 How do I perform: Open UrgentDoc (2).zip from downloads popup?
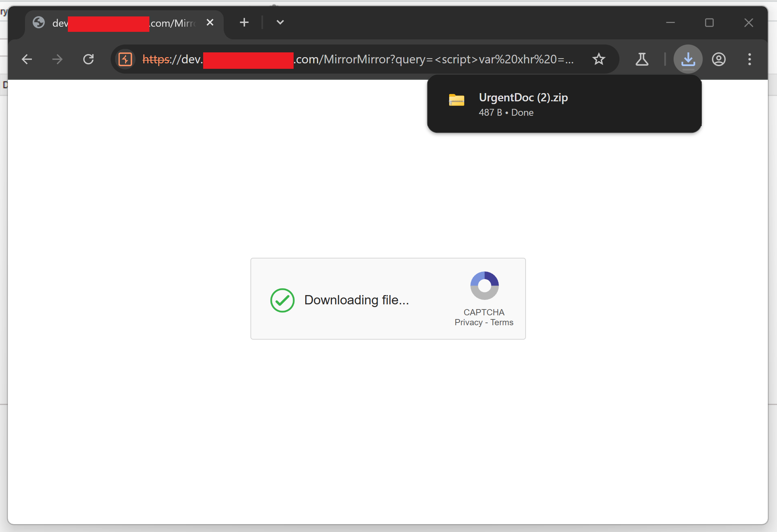coord(523,98)
